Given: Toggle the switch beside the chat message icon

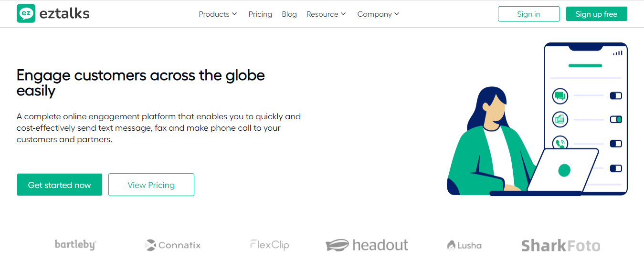Looking at the screenshot, I should [x=616, y=96].
